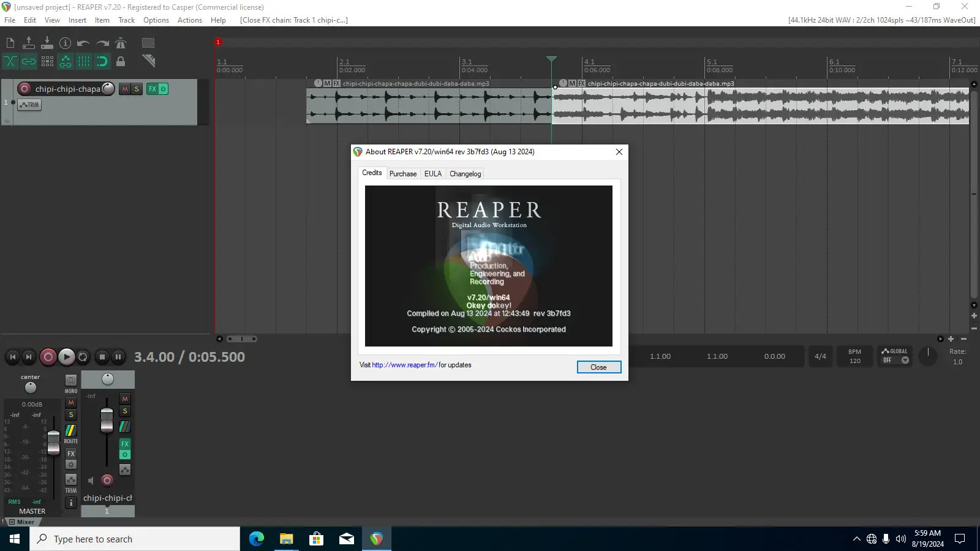This screenshot has height=551, width=980.
Task: Open the Actions menu
Action: pos(190,20)
